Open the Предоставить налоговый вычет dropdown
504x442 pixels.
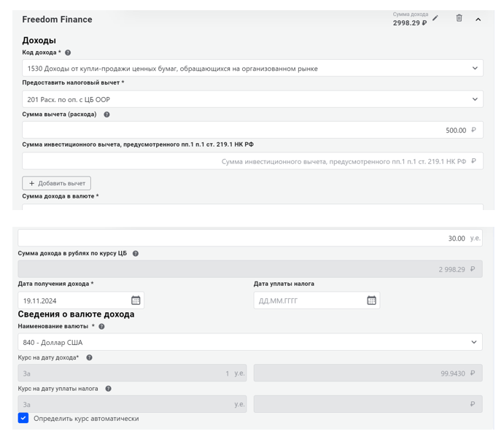tap(252, 99)
